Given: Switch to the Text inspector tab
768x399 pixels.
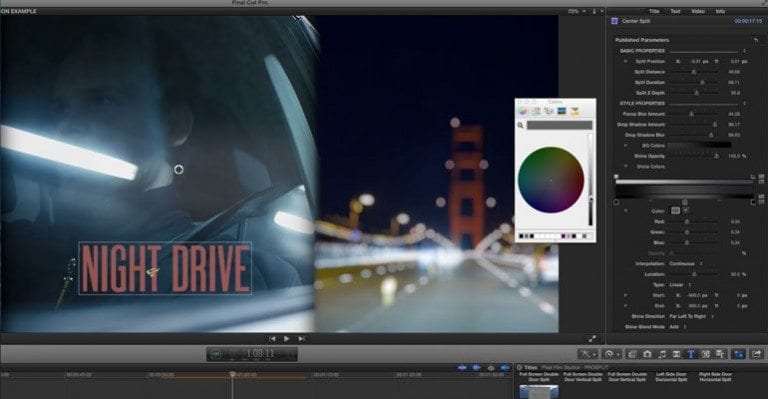Looking at the screenshot, I should [x=675, y=11].
